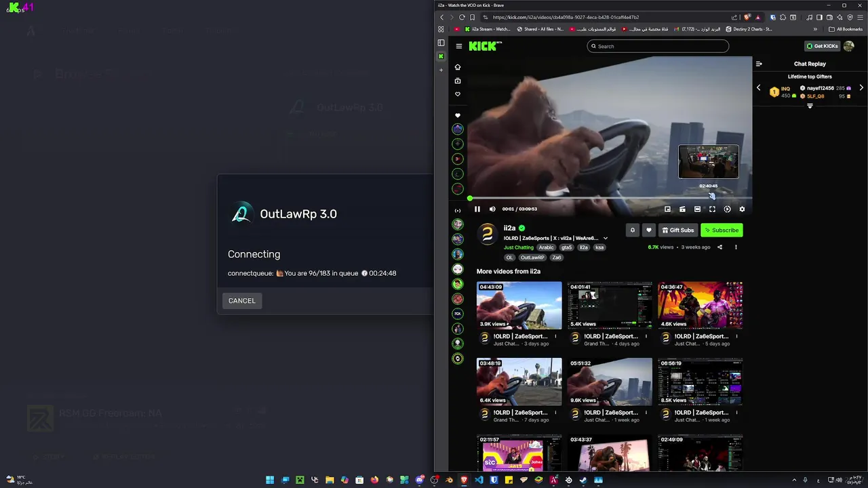This screenshot has height=488, width=868.
Task: Click the Get KICKs button
Action: pos(822,46)
